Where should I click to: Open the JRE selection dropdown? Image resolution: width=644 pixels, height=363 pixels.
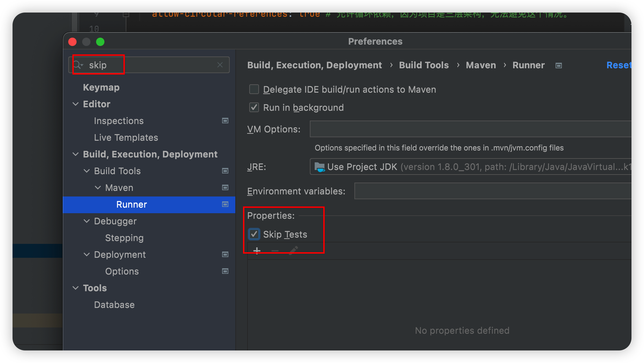(x=470, y=167)
